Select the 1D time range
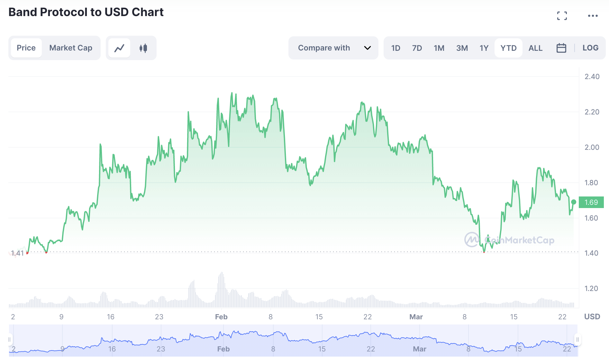 [395, 48]
